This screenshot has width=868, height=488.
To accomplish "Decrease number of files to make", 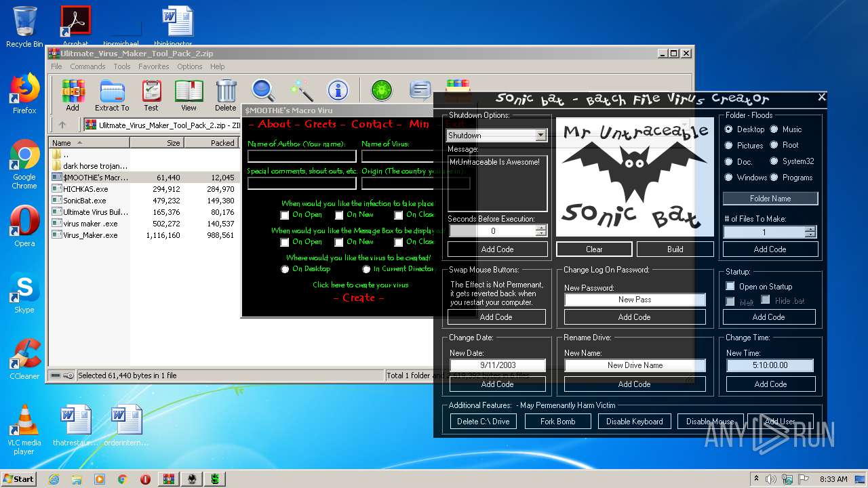I will pos(810,235).
